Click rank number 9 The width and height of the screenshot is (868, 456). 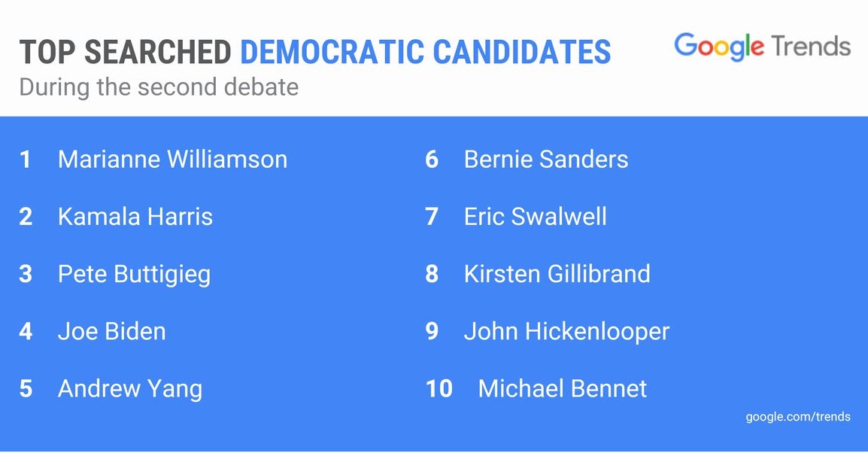(432, 331)
